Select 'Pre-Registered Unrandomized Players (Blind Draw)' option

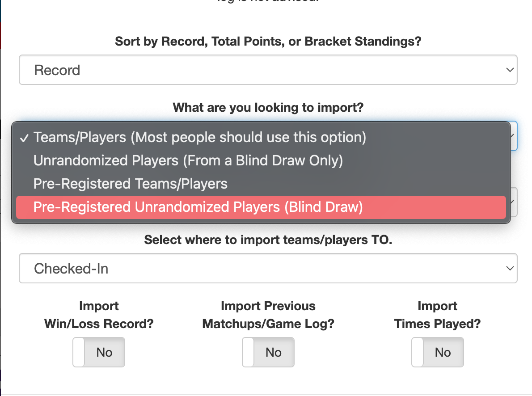[x=198, y=207]
